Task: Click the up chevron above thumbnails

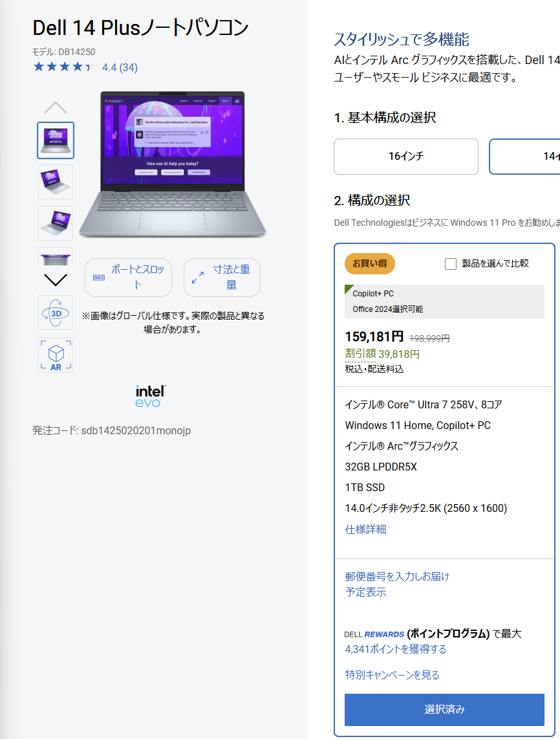Action: (x=56, y=107)
